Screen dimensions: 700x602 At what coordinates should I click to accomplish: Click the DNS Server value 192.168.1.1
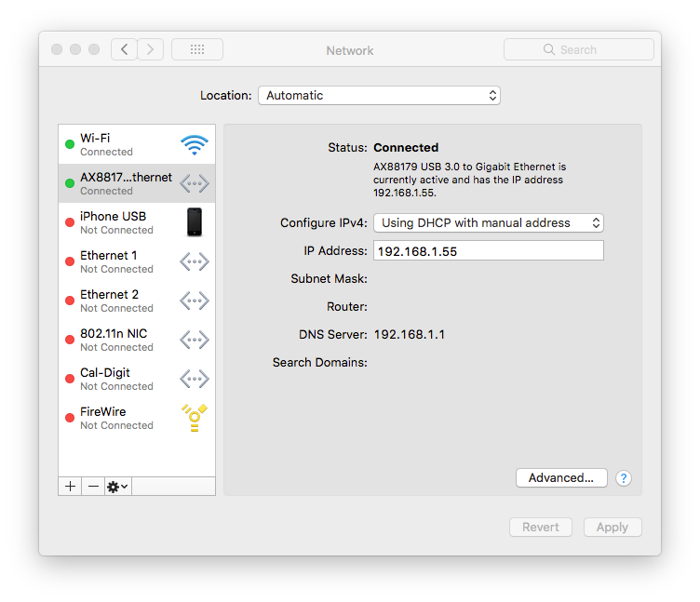coord(410,335)
